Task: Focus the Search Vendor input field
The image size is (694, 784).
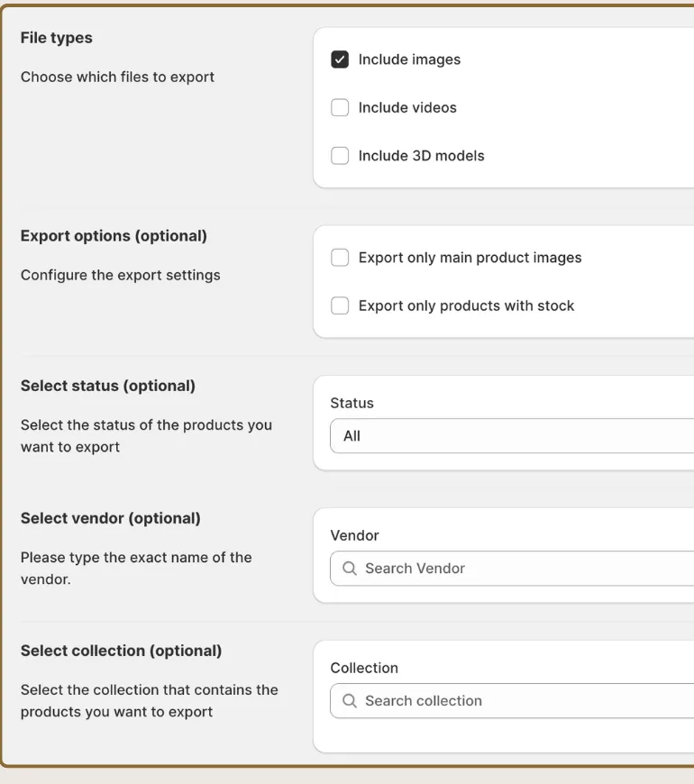Action: point(512,569)
